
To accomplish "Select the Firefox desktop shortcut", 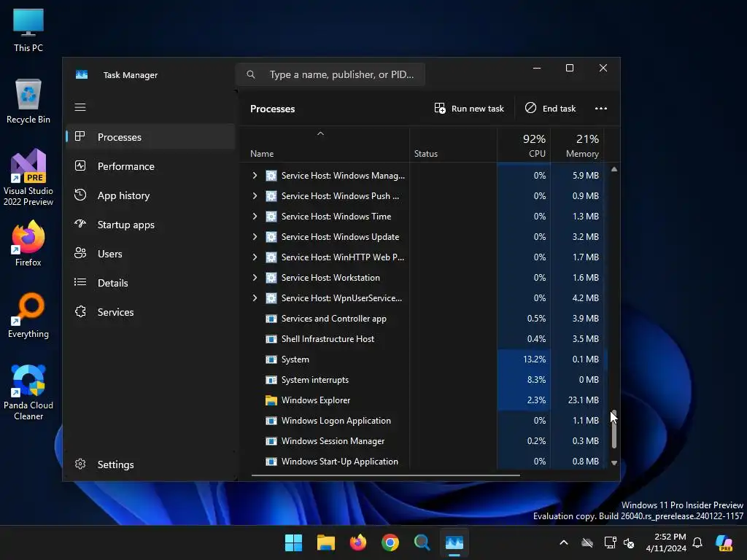I will click(28, 244).
